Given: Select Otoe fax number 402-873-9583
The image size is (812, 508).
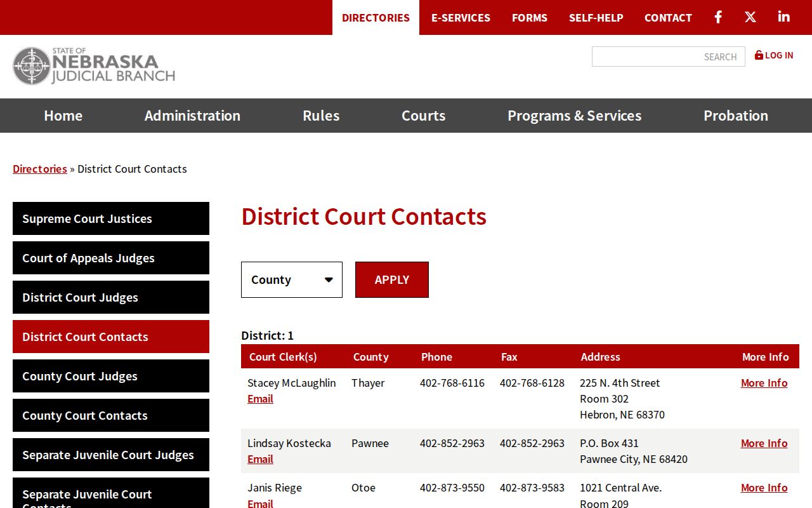Looking at the screenshot, I should click(x=532, y=488).
